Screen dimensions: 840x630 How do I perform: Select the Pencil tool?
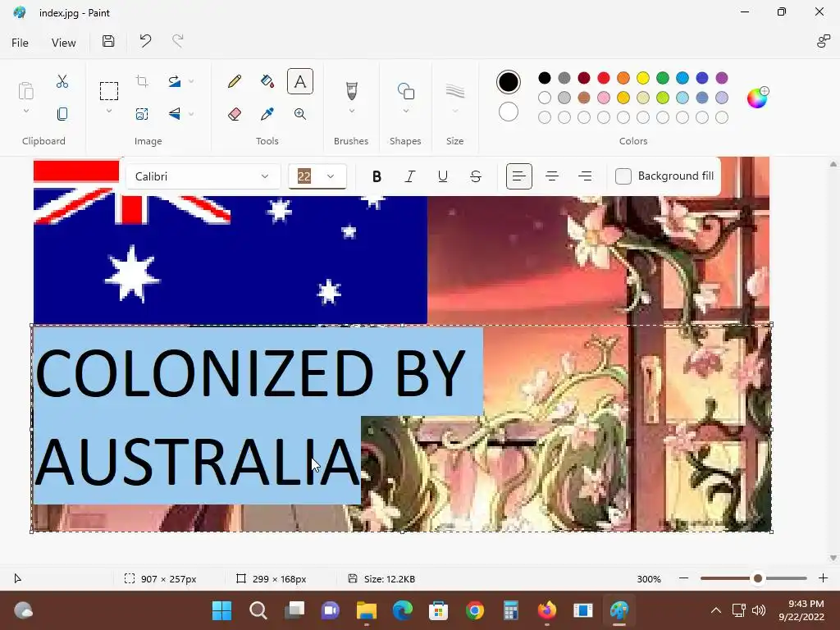(x=234, y=81)
